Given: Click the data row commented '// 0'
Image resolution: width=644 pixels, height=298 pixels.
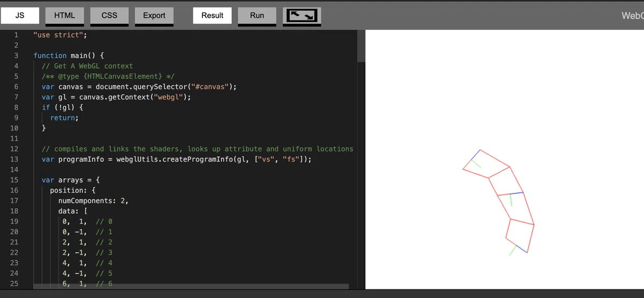Looking at the screenshot, I should click(87, 221).
